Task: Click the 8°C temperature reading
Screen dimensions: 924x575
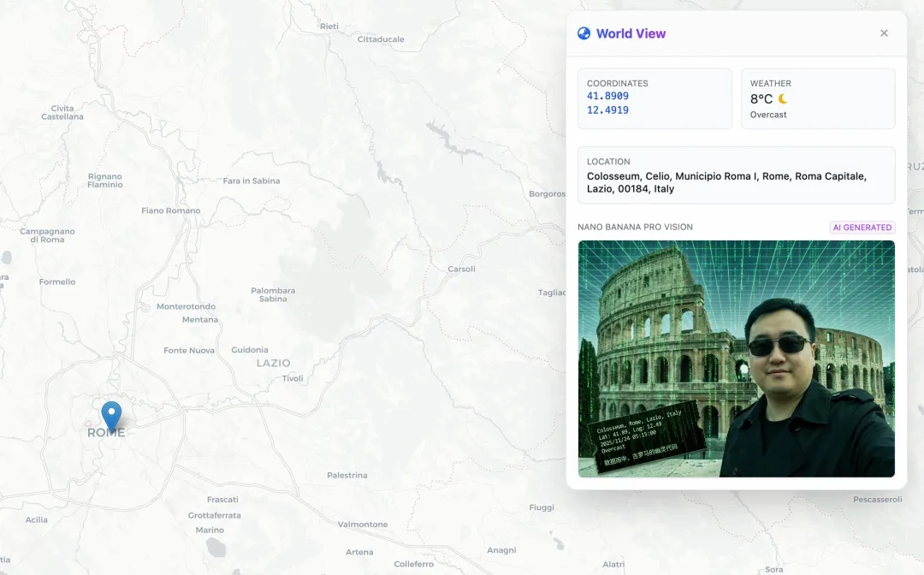Action: [x=761, y=99]
